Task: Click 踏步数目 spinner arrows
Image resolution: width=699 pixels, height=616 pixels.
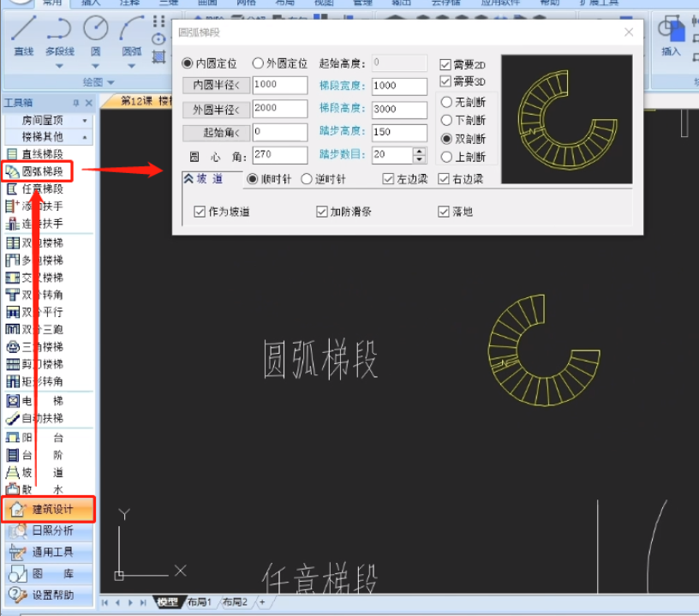Action: point(419,155)
